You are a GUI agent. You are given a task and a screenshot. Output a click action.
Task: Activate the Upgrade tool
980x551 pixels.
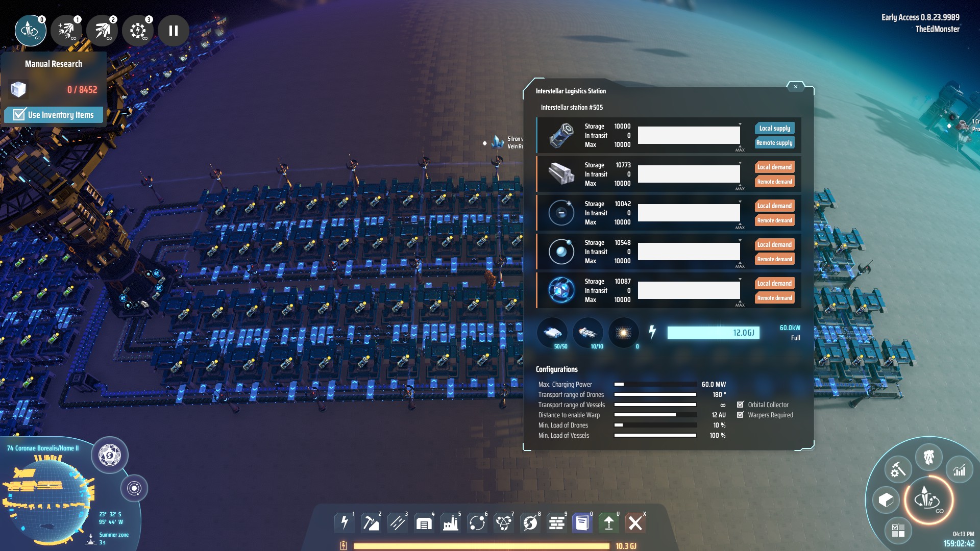[609, 522]
